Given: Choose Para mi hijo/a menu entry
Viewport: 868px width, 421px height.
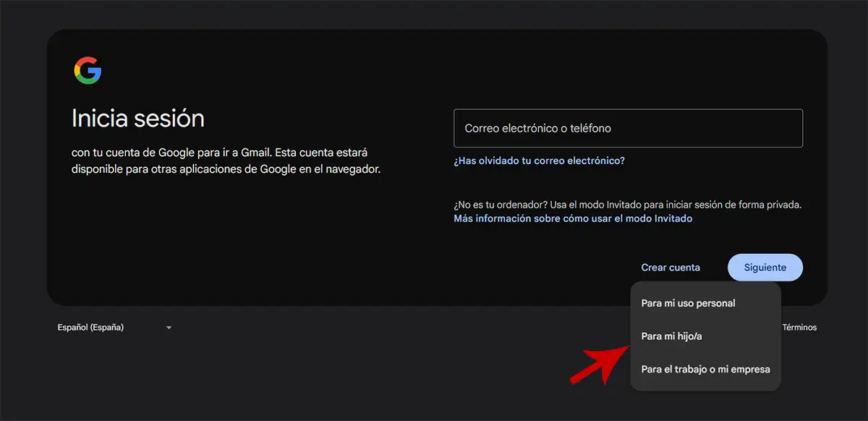Looking at the screenshot, I should tap(671, 336).
